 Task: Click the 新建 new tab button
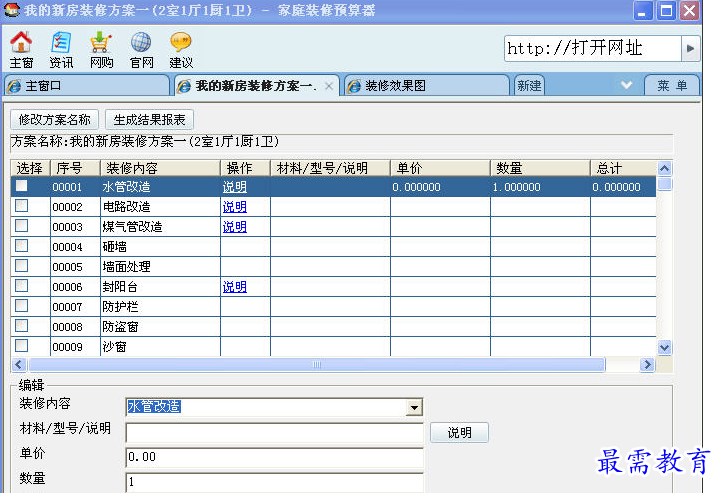[530, 86]
